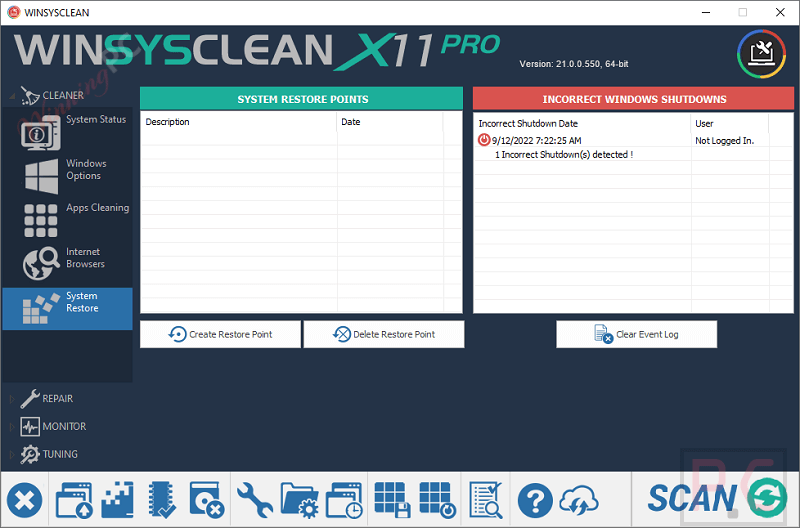Click the blocks-and-squares toolbar icon
The image size is (800, 528).
point(118,500)
